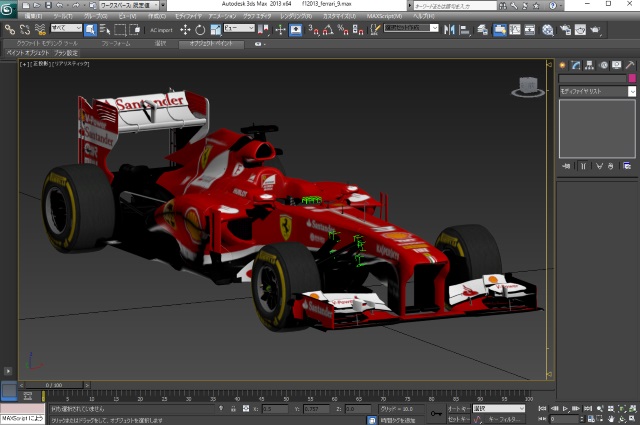Toggle the Angle Snap button
Screen dimensions: 640x425
point(328,30)
